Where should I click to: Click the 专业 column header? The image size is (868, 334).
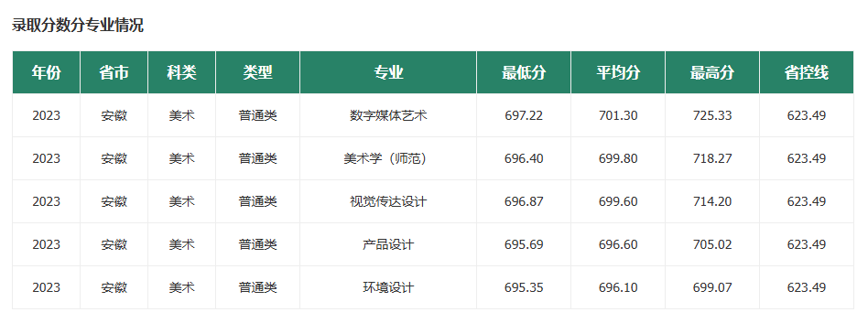[388, 72]
